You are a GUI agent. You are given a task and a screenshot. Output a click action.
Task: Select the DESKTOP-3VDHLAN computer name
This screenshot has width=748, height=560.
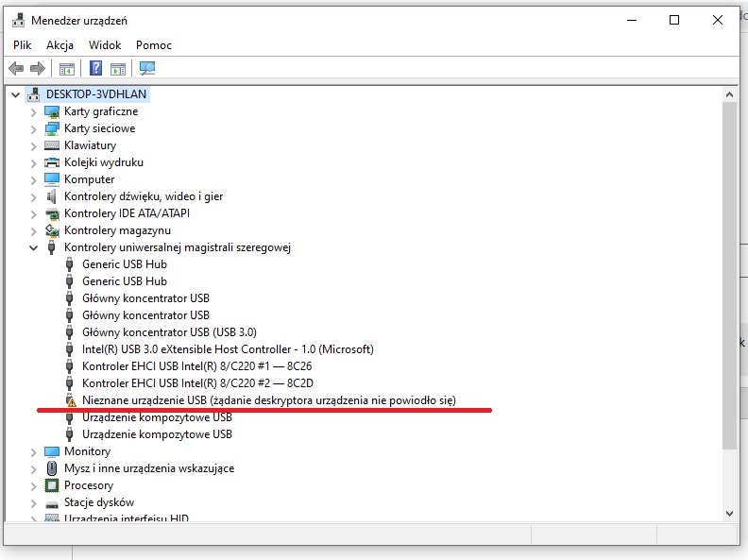[x=96, y=94]
